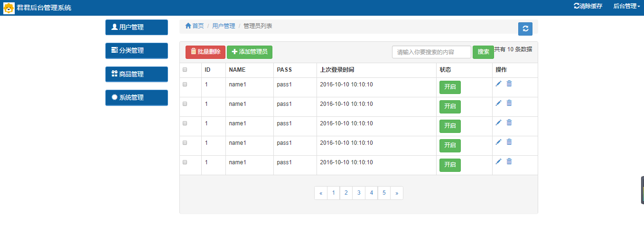Viewport: 644px width, 226px height.
Task: Click the 添加管理员 button
Action: coord(250,52)
